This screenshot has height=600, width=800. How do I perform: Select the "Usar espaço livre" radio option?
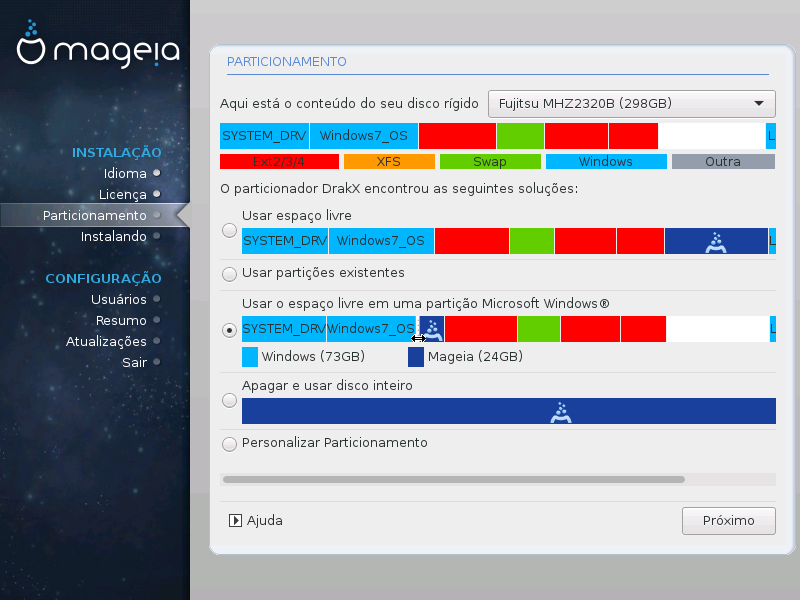coord(230,232)
